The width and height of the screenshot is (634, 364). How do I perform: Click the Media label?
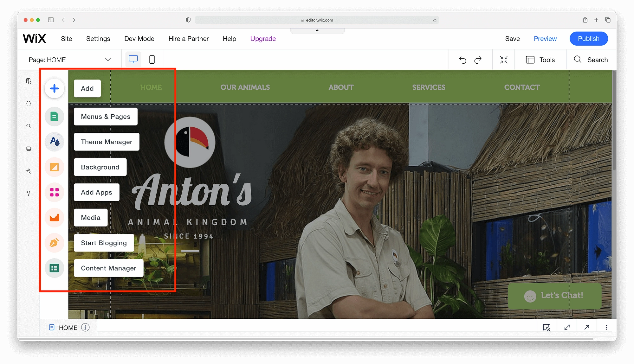(x=91, y=218)
